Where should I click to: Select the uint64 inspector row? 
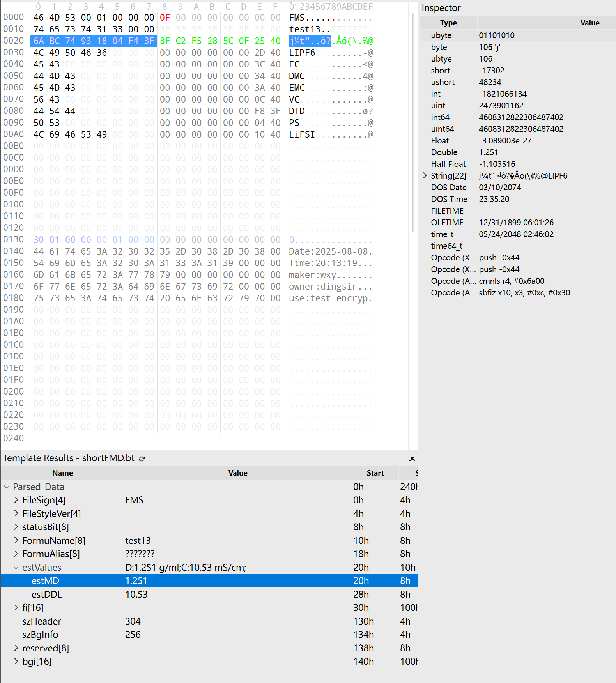(x=518, y=129)
